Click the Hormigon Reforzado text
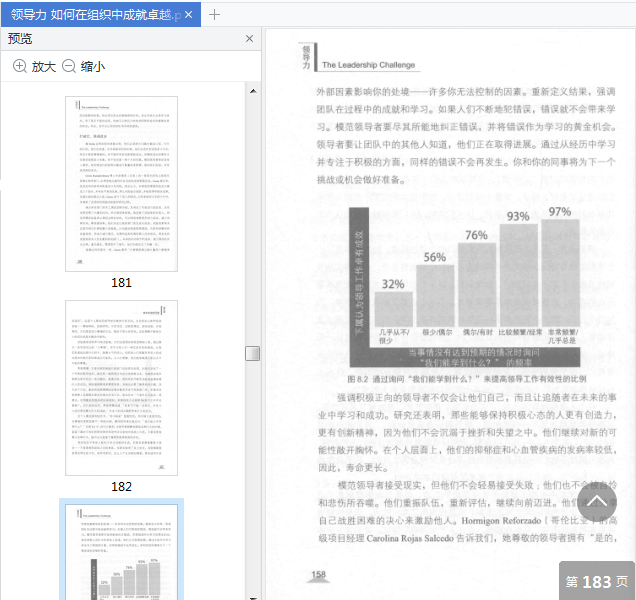This screenshot has height=600, width=636. click(x=501, y=520)
